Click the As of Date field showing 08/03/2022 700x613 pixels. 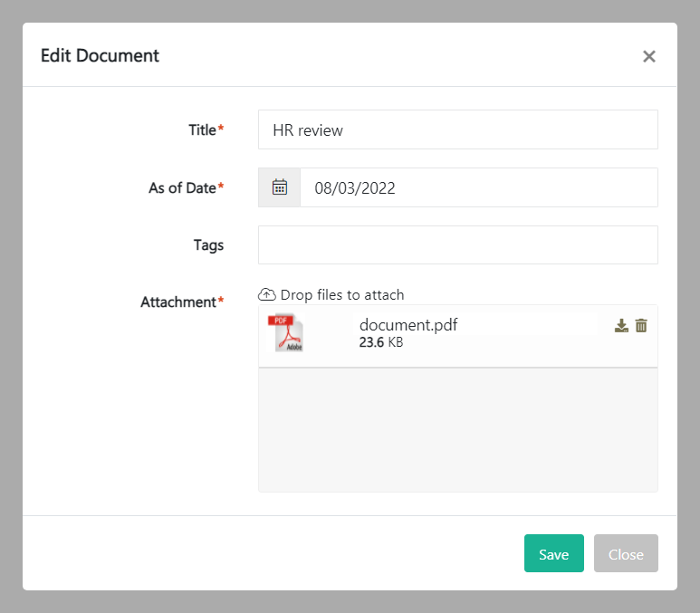[478, 187]
